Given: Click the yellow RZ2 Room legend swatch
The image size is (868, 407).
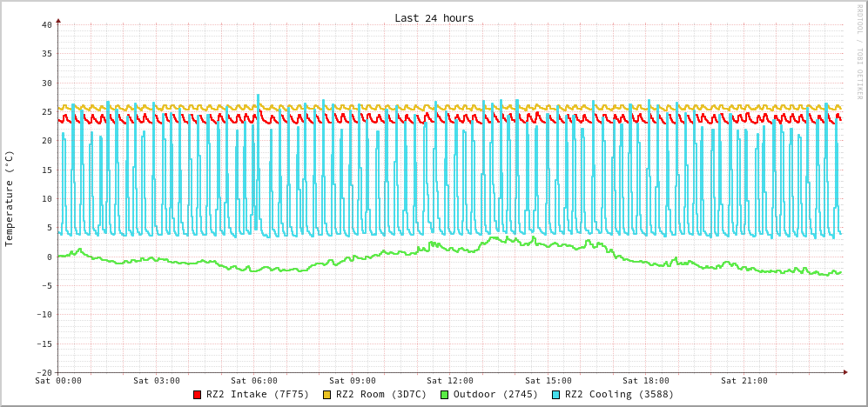Looking at the screenshot, I should click(327, 395).
